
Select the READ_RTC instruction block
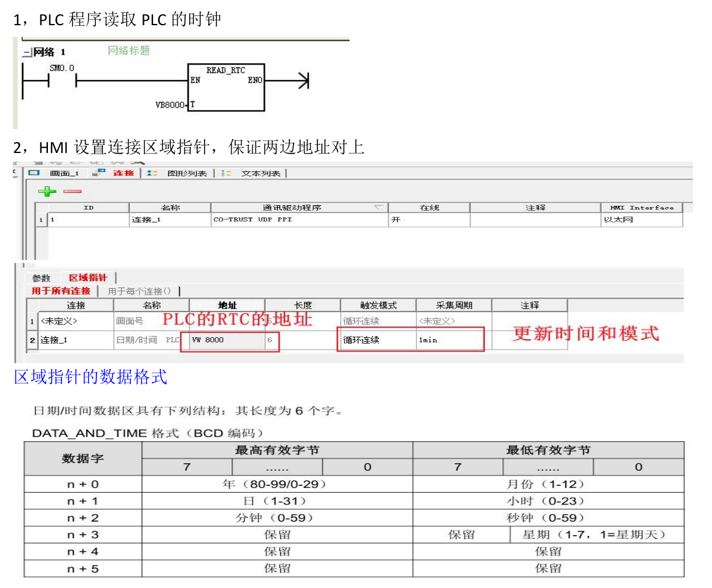(226, 87)
